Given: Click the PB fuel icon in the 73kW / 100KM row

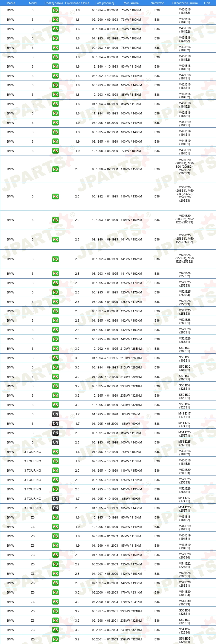Looking at the screenshot, I should click(x=55, y=20).
